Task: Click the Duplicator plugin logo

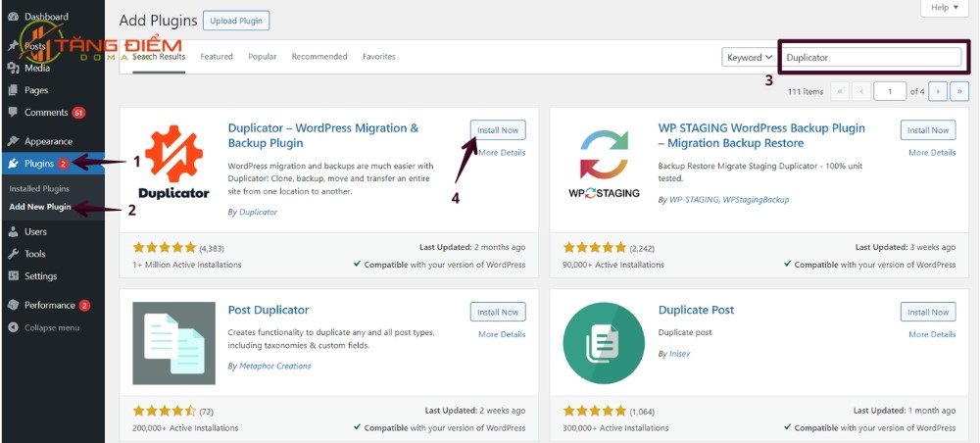Action: coord(173,161)
